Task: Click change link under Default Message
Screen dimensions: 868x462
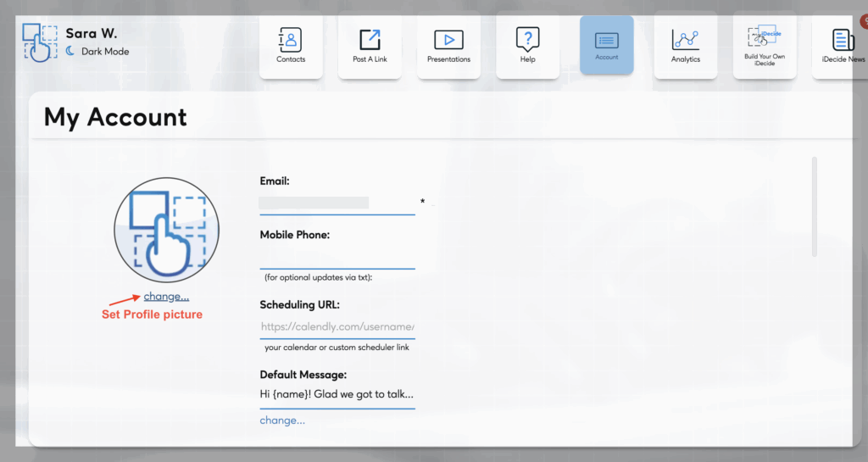Action: pos(282,420)
